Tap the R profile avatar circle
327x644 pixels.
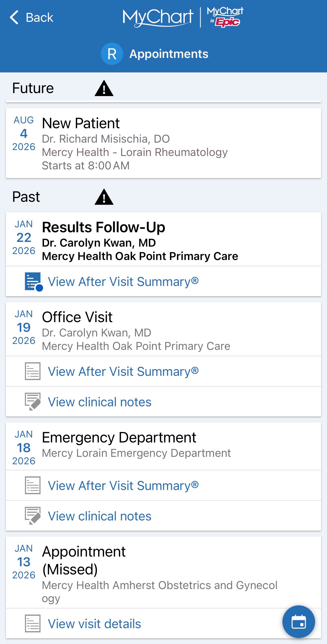coord(111,54)
